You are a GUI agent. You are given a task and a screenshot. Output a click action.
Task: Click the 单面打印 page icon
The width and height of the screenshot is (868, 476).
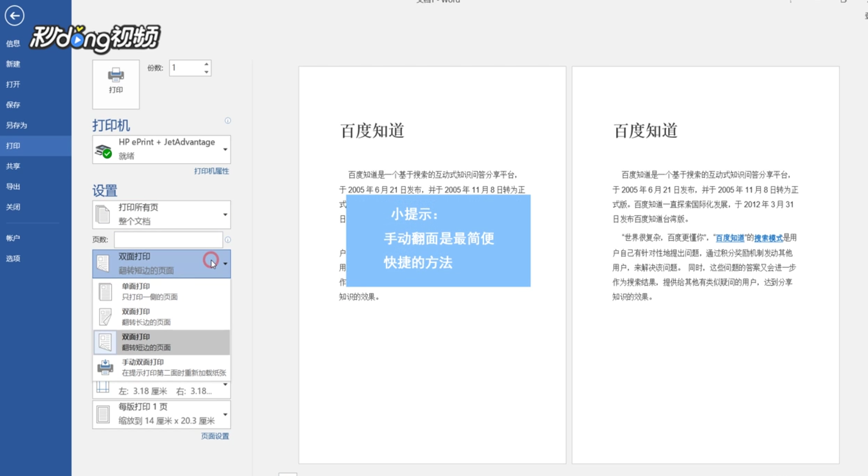pos(105,292)
